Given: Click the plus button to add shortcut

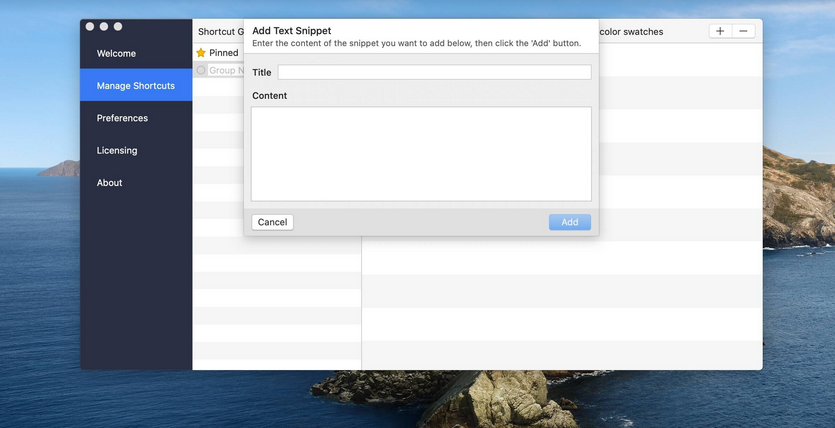Looking at the screenshot, I should click(720, 31).
